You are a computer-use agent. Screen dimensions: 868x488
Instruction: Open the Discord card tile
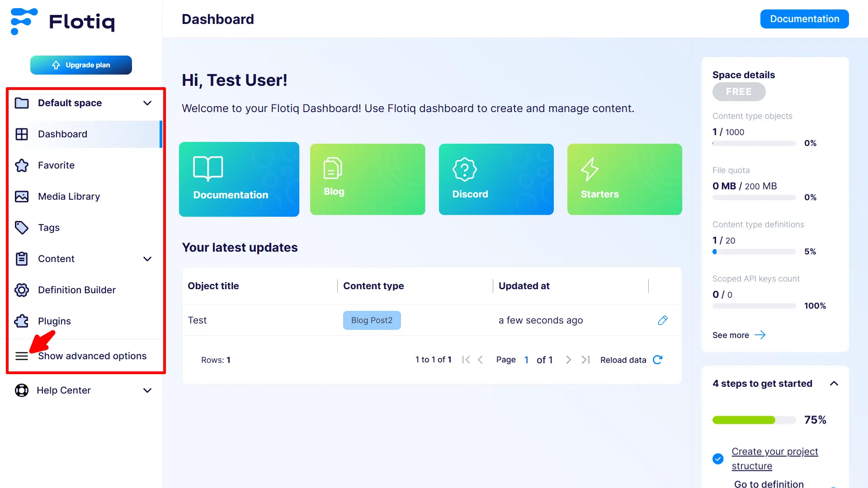pyautogui.click(x=496, y=179)
